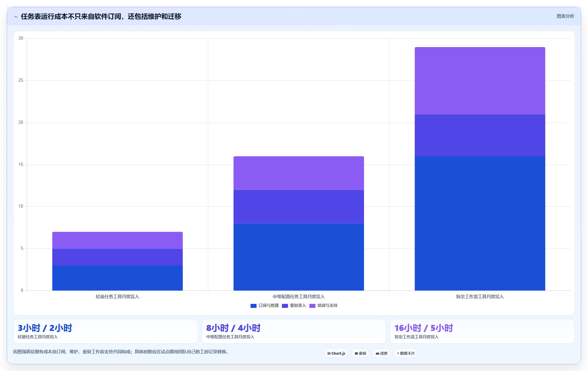Click the 订阅与管理 legend label
This screenshot has height=371, width=588.
[x=268, y=306]
